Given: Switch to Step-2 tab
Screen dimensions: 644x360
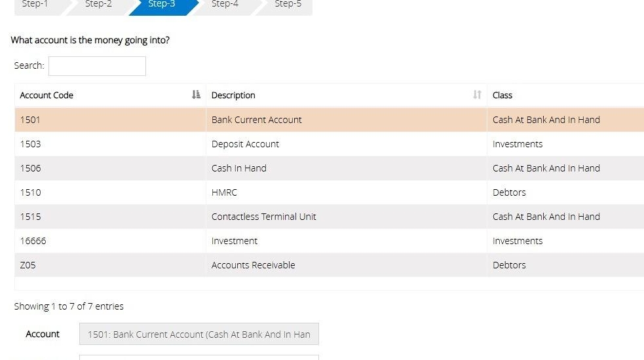Looking at the screenshot, I should pyautogui.click(x=98, y=5).
